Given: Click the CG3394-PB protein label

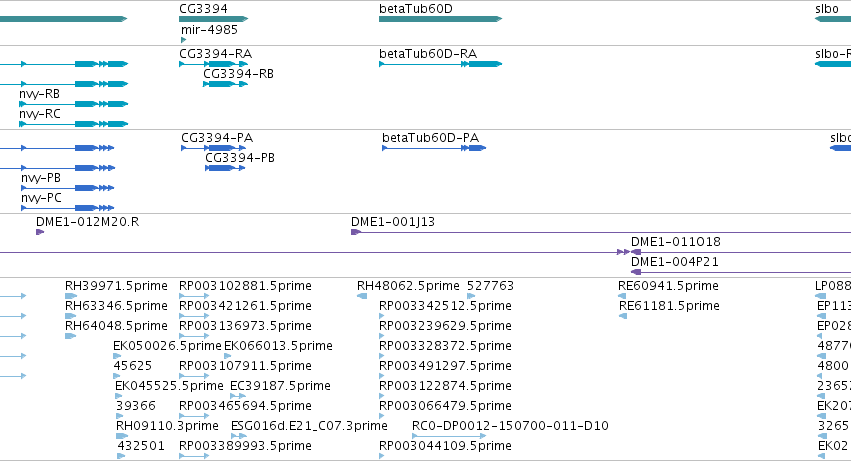Looking at the screenshot, I should [x=240, y=158].
